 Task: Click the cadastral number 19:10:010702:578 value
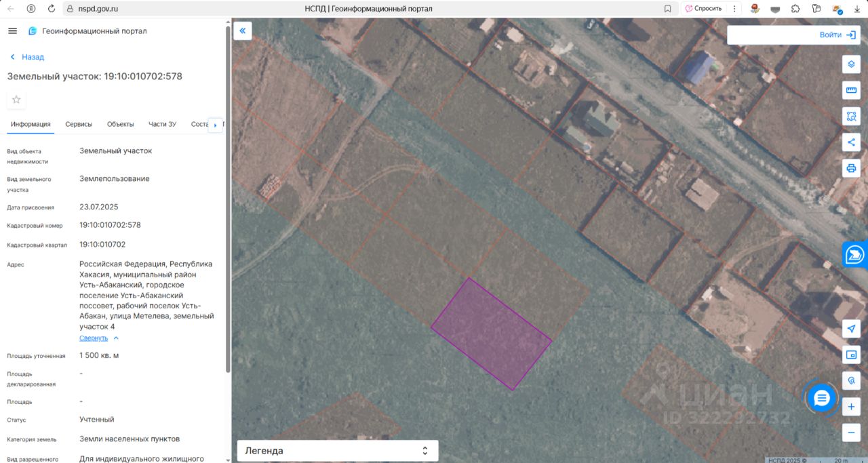pos(110,225)
